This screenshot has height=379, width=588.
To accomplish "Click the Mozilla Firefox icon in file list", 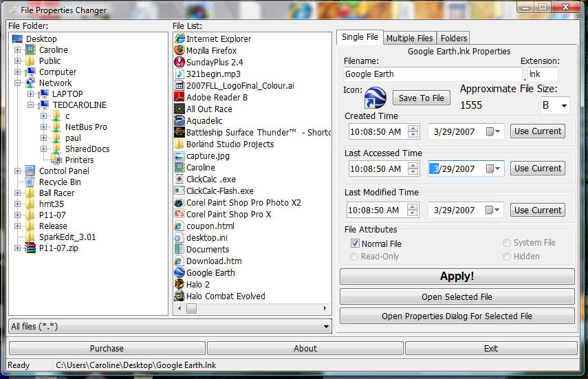I will tap(179, 50).
